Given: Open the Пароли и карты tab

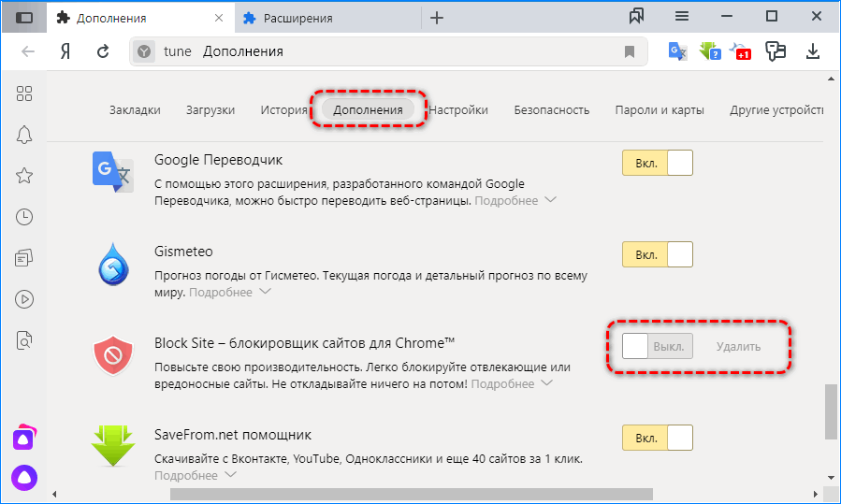Looking at the screenshot, I should (660, 110).
